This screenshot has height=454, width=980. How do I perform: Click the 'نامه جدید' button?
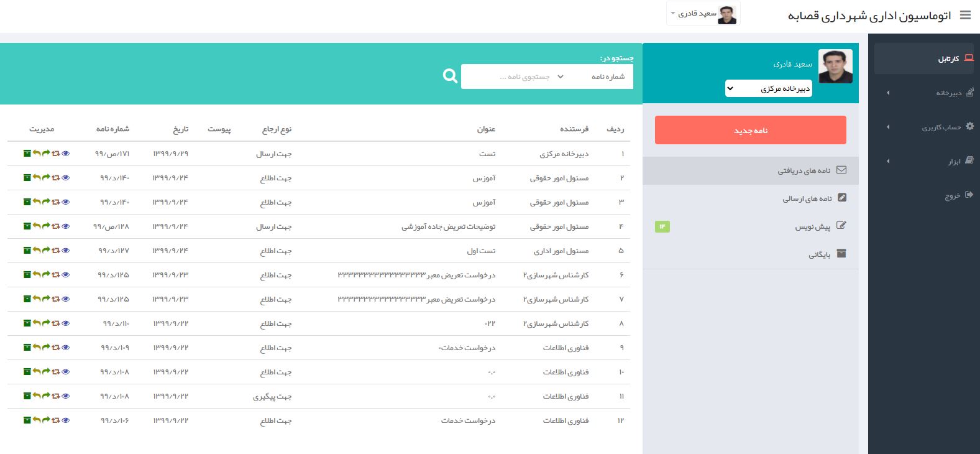click(x=750, y=131)
